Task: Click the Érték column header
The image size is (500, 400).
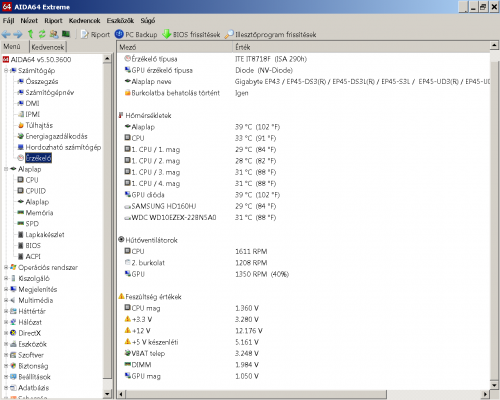Action: 361,47
